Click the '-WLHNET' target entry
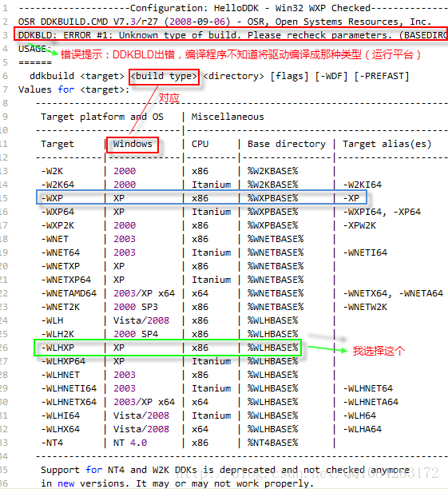The width and height of the screenshot is (448, 489). pyautogui.click(x=61, y=375)
